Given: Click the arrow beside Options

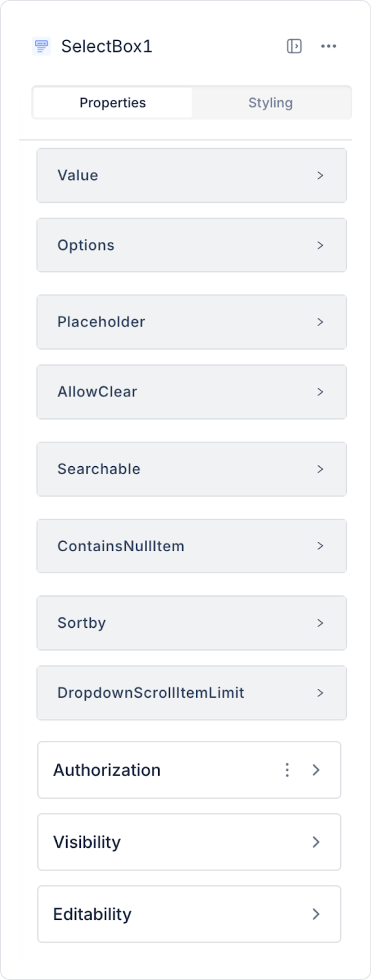Looking at the screenshot, I should [x=320, y=245].
